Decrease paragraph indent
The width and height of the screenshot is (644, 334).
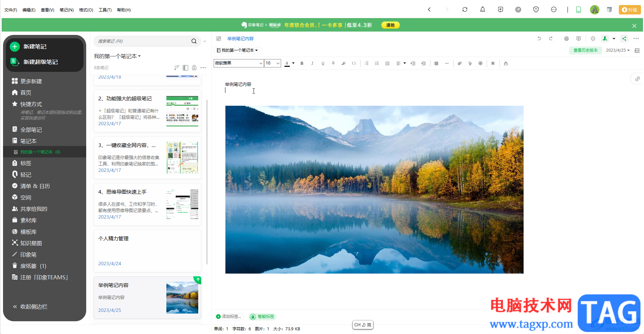click(x=413, y=63)
